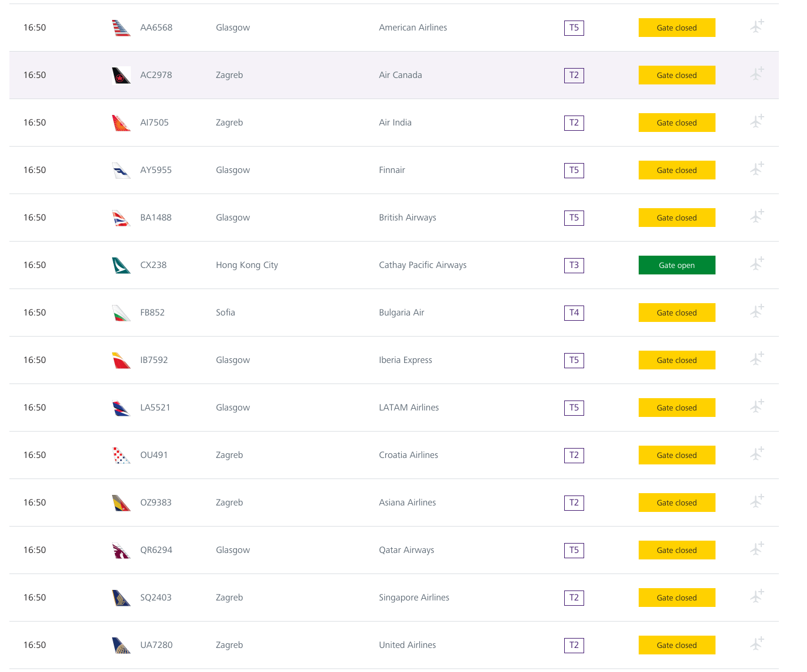Click the Asiana Airlines name
The width and height of the screenshot is (807, 672).
click(x=407, y=503)
